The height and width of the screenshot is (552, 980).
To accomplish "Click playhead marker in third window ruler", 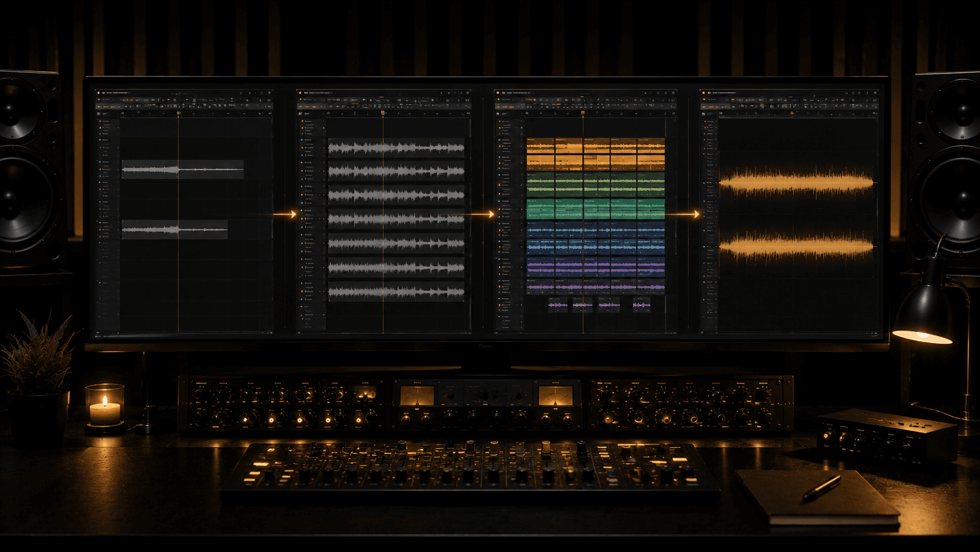I will click(x=583, y=113).
